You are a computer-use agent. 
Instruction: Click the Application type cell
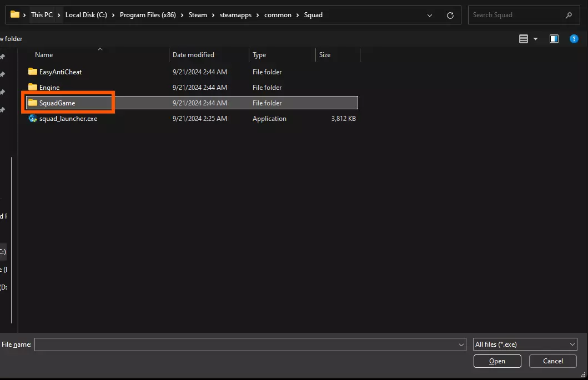click(269, 118)
